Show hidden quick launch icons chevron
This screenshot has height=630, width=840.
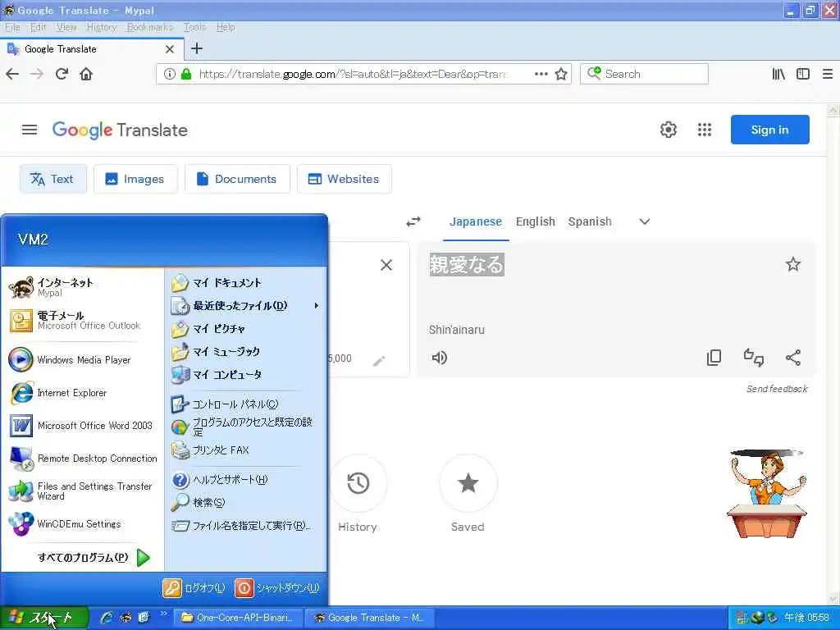(x=163, y=614)
